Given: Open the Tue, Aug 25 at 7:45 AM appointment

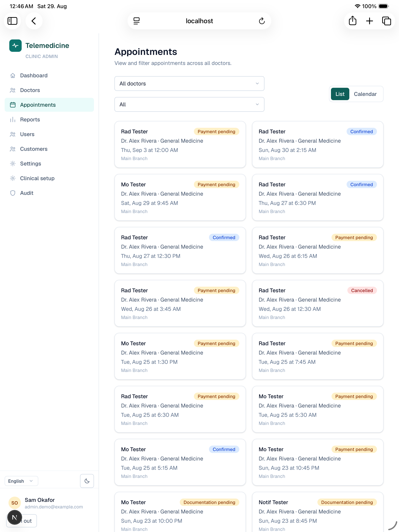Looking at the screenshot, I should coord(317,356).
